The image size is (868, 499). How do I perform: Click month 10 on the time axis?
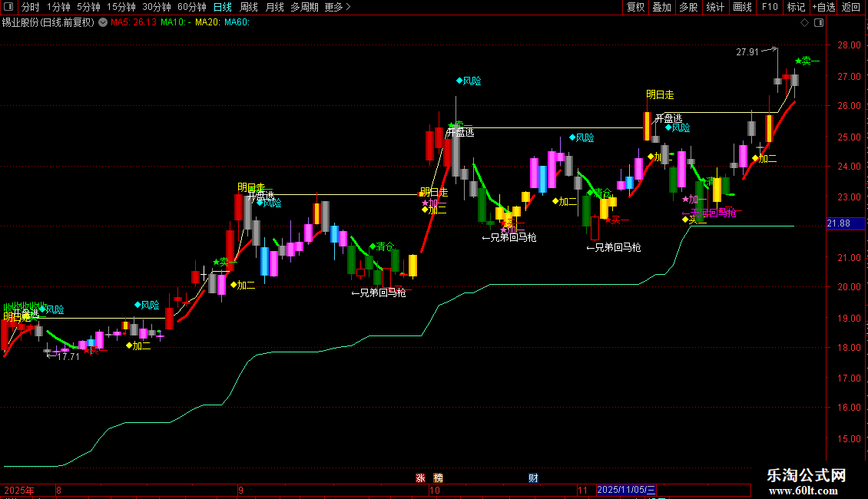[x=435, y=490]
